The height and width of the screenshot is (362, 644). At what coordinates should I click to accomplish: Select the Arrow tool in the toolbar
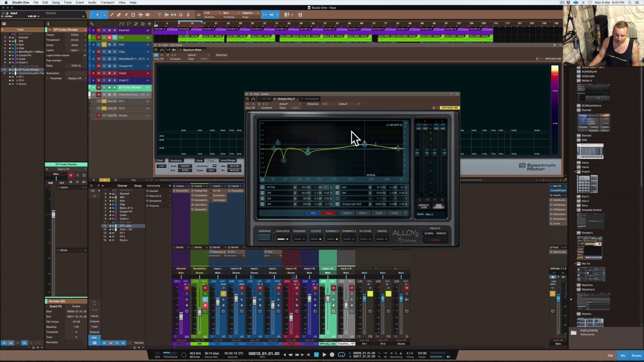[98, 15]
